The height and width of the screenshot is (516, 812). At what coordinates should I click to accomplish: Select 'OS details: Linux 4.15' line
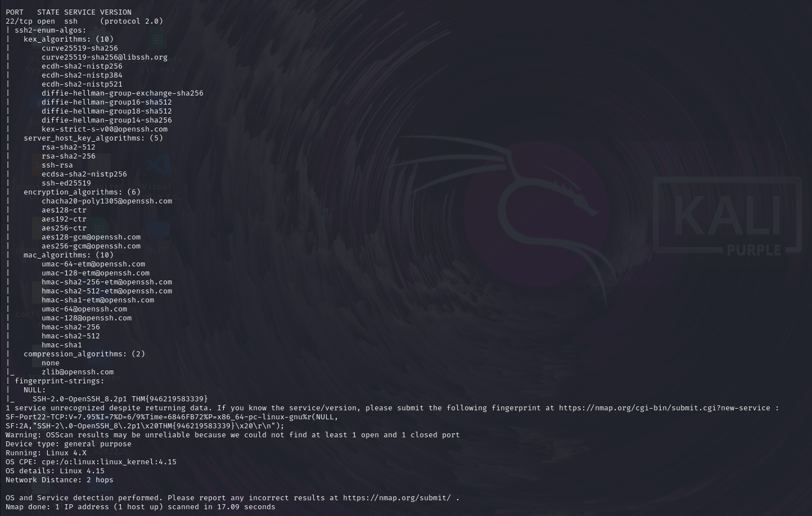(55, 471)
